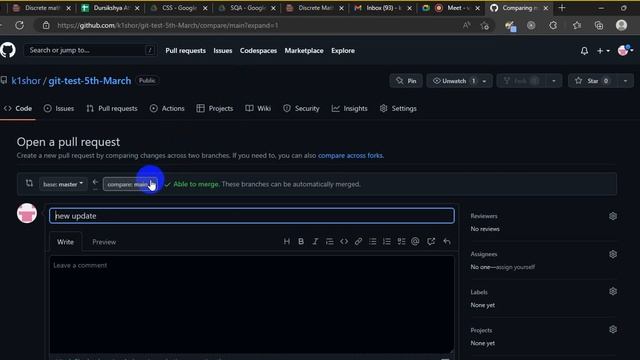The height and width of the screenshot is (360, 640).
Task: Expand the Star lists dropdown arrow
Action: pos(625,81)
